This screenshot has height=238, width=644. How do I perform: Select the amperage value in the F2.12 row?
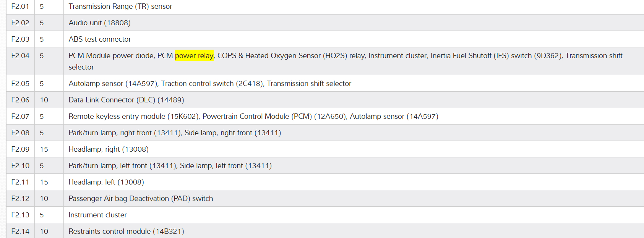click(x=44, y=199)
